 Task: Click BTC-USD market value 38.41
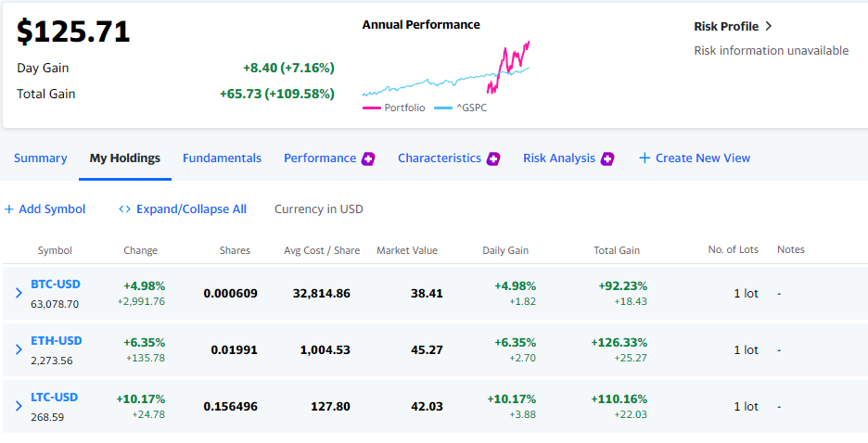pos(427,293)
